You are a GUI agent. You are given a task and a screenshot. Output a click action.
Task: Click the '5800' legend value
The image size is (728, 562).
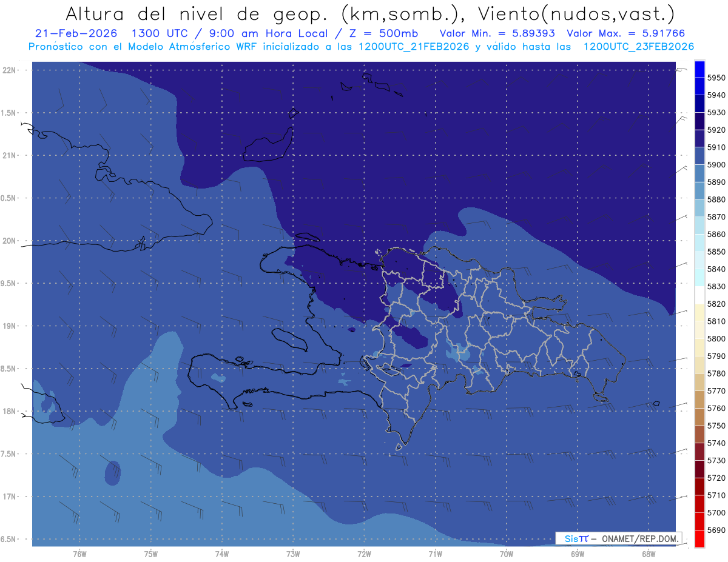pos(716,339)
